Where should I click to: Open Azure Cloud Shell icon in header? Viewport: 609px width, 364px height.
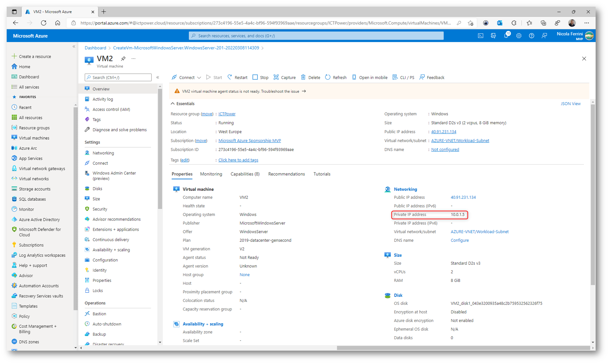(x=480, y=36)
